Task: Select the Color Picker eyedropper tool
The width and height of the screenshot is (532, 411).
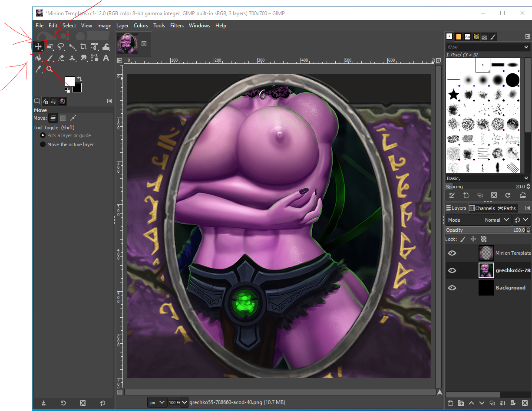Action: pyautogui.click(x=38, y=69)
